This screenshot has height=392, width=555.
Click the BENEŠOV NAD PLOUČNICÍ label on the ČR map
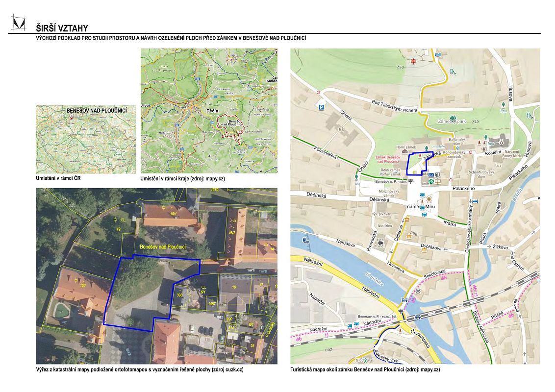(x=97, y=110)
